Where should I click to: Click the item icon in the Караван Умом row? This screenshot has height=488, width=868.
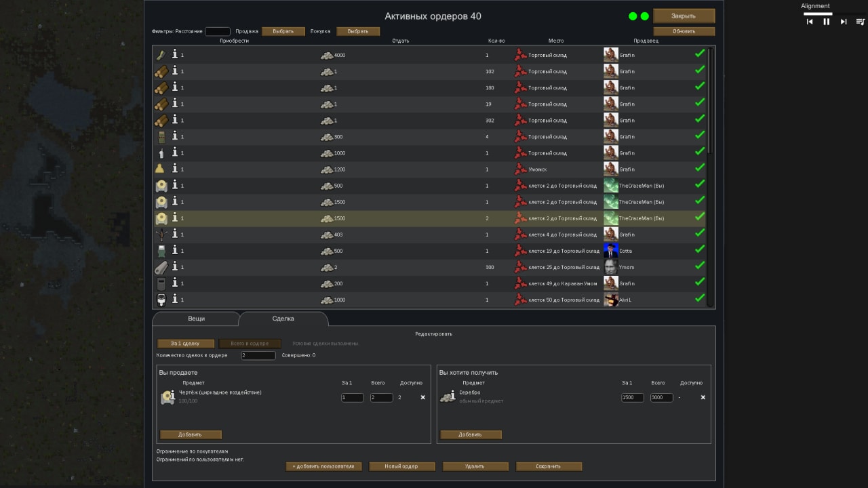pos(161,283)
